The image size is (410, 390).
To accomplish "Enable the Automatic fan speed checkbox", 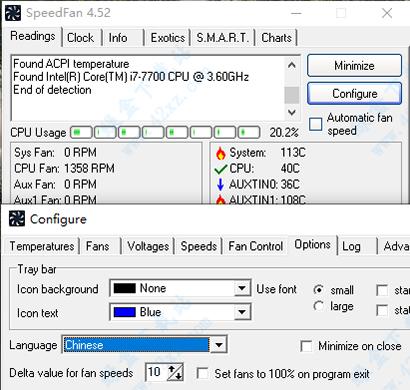I will coord(315,124).
